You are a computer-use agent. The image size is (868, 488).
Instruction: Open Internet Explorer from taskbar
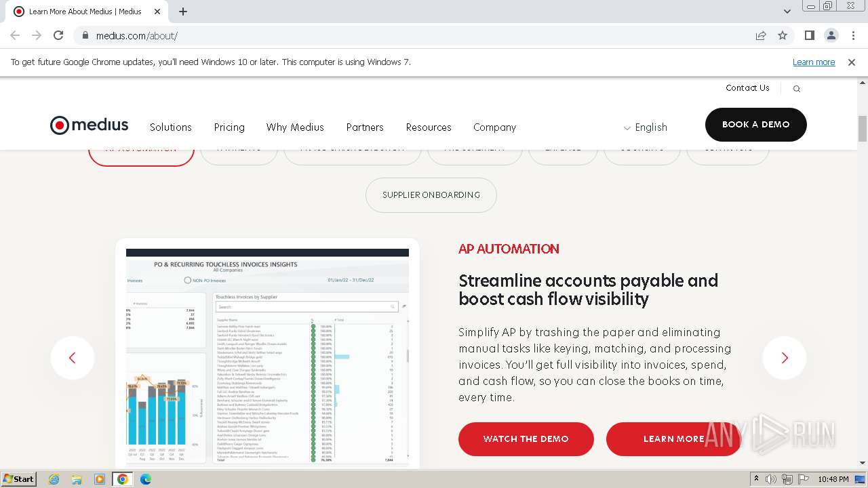pyautogui.click(x=54, y=479)
